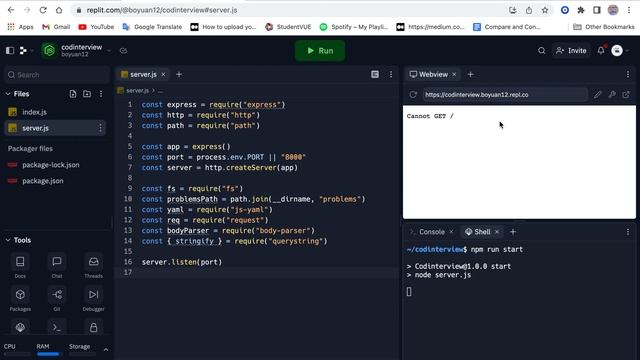Close the Webview tab
The width and height of the screenshot is (640, 360).
pyautogui.click(x=454, y=74)
